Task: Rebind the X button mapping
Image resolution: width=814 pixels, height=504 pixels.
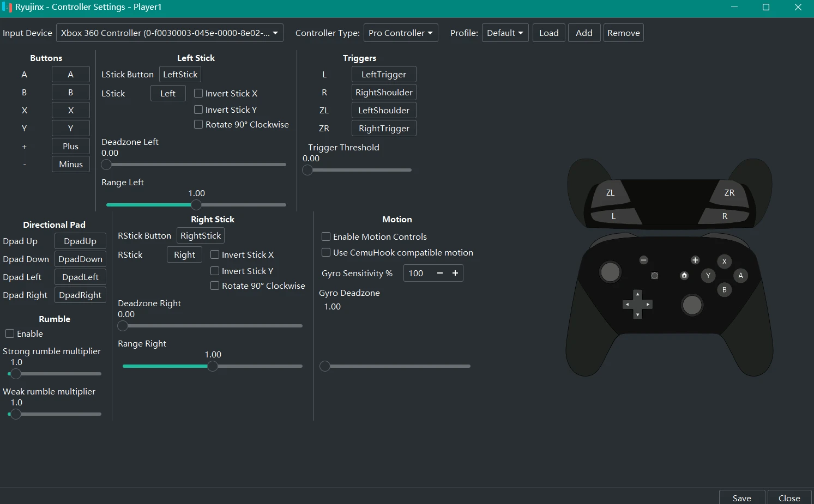Action: pos(71,110)
